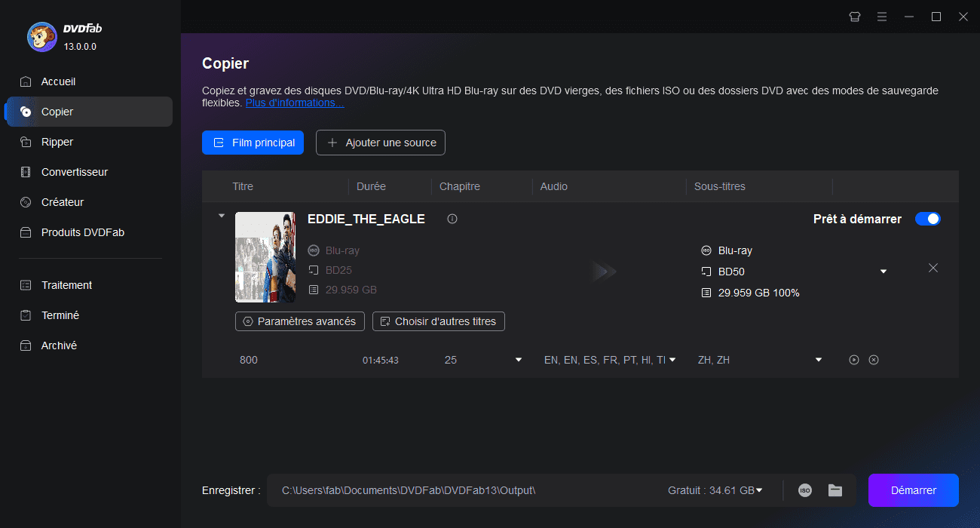980x528 pixels.
Task: Click the Eddie the Eagle cover thumbnail
Action: 265,257
